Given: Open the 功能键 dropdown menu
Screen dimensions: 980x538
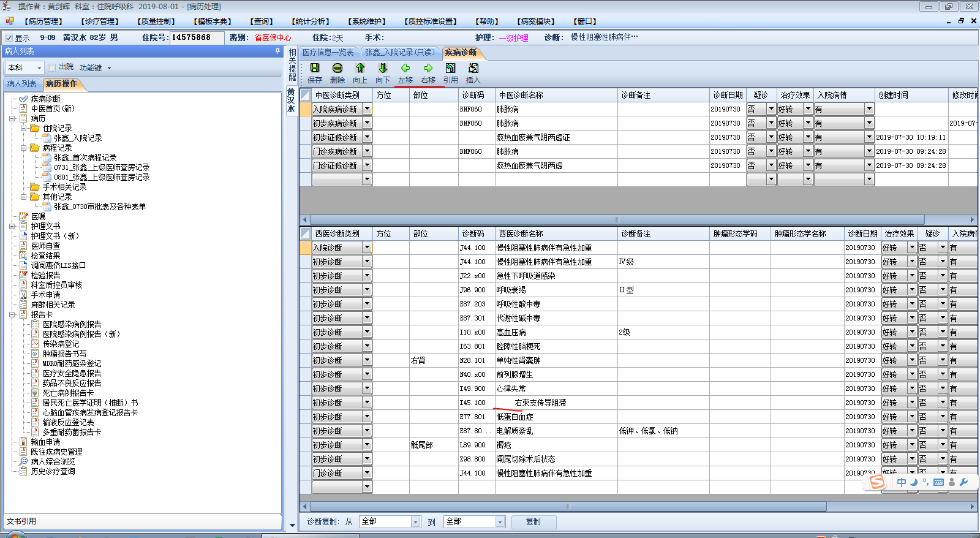Looking at the screenshot, I should click(x=95, y=68).
